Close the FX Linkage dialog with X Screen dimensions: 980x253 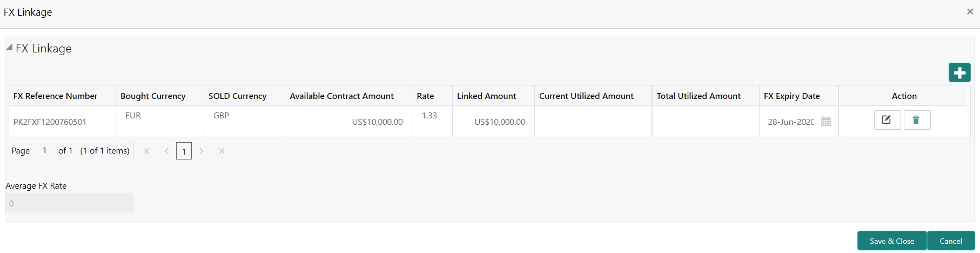pos(970,11)
